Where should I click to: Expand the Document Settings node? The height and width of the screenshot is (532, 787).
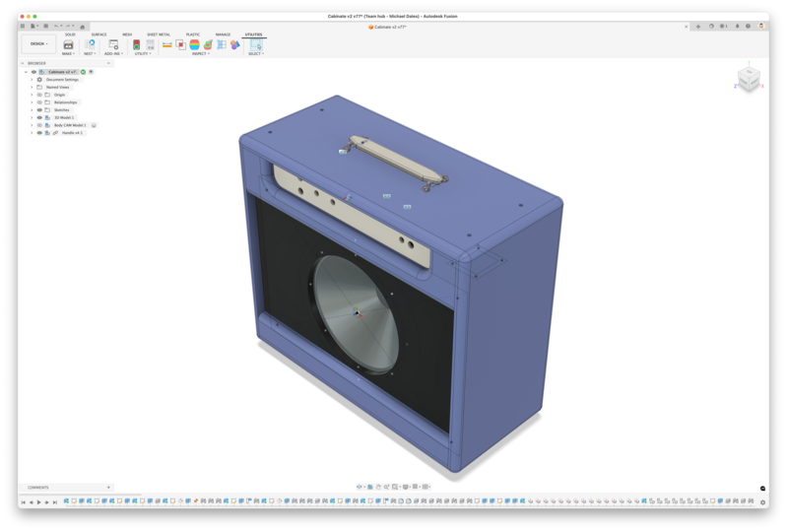(32, 80)
